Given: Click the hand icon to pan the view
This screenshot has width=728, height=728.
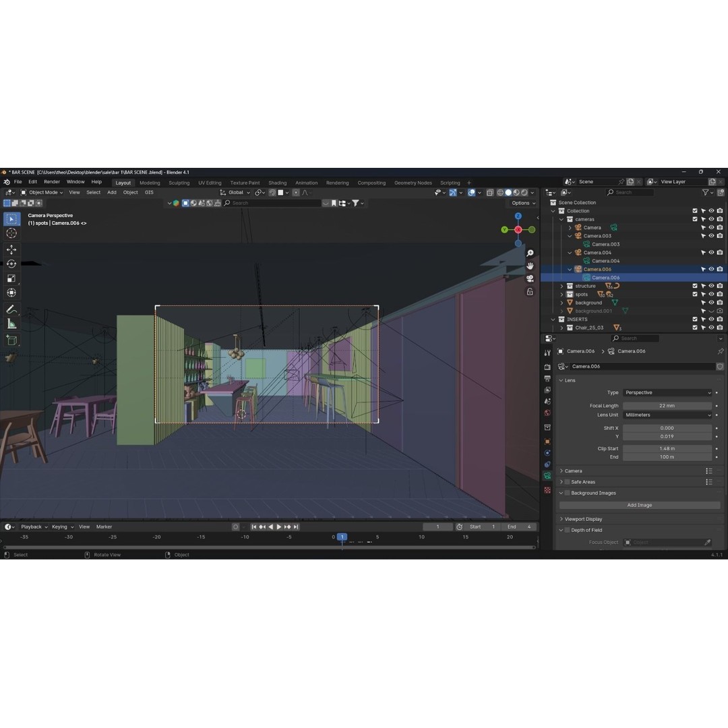Looking at the screenshot, I should pyautogui.click(x=530, y=266).
